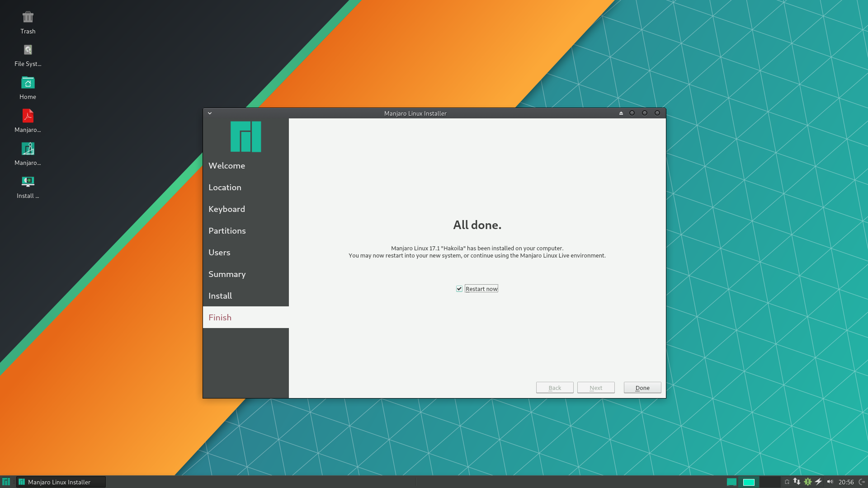Click the Manjaro Linux Installer title bar text
Viewport: 868px width, 488px height.
(415, 113)
